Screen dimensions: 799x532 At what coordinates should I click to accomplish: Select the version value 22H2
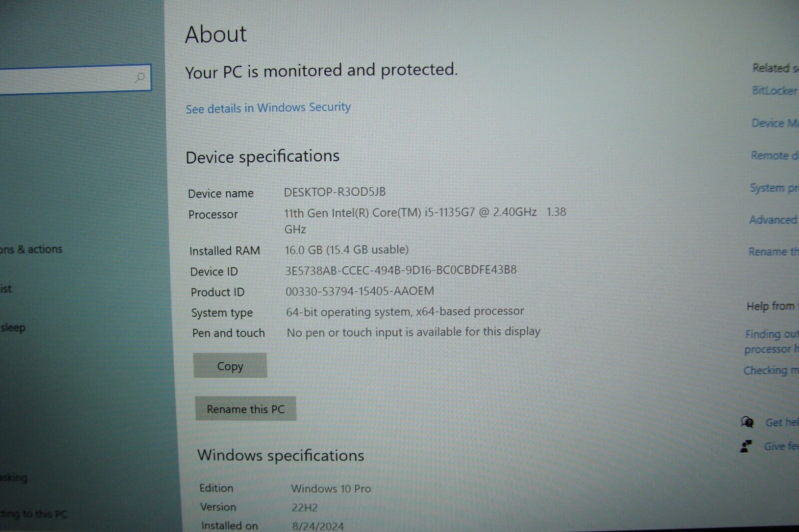coord(305,508)
